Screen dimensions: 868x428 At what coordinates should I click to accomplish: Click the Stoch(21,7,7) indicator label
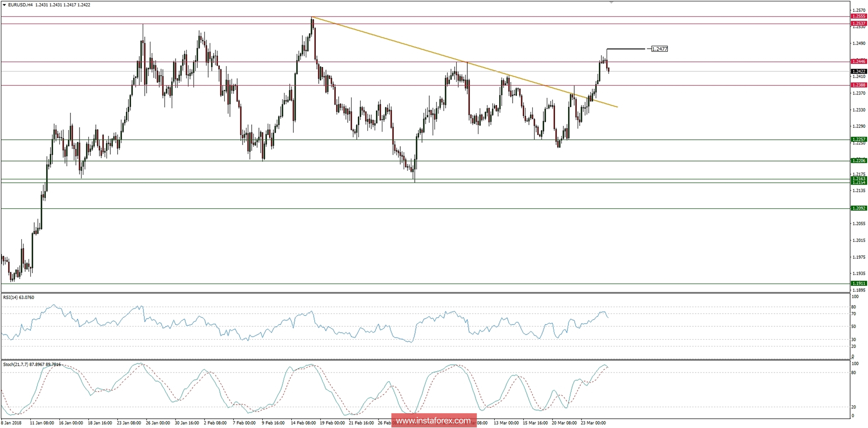point(32,364)
